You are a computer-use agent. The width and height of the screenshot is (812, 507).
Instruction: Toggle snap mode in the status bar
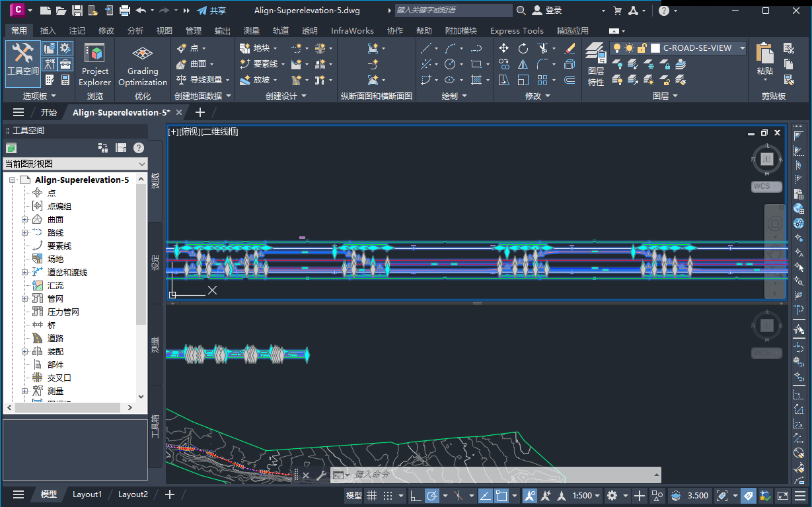(387, 495)
